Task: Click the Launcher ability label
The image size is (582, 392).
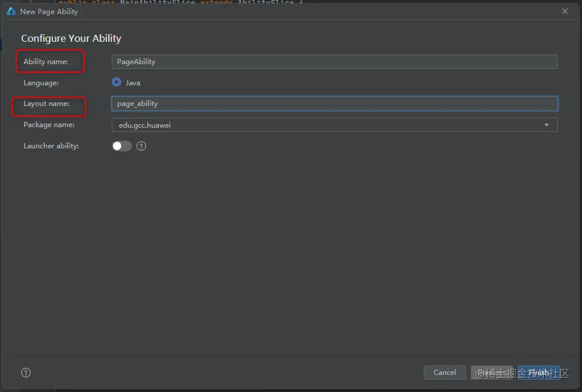Action: tap(51, 146)
